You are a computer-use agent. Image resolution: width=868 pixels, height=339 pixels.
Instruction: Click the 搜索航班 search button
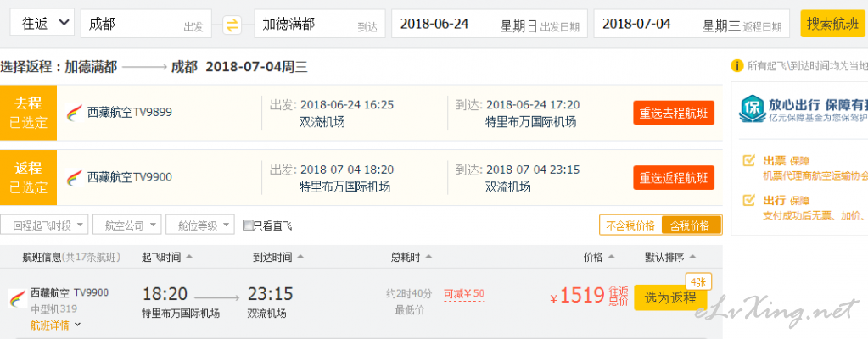(x=832, y=24)
